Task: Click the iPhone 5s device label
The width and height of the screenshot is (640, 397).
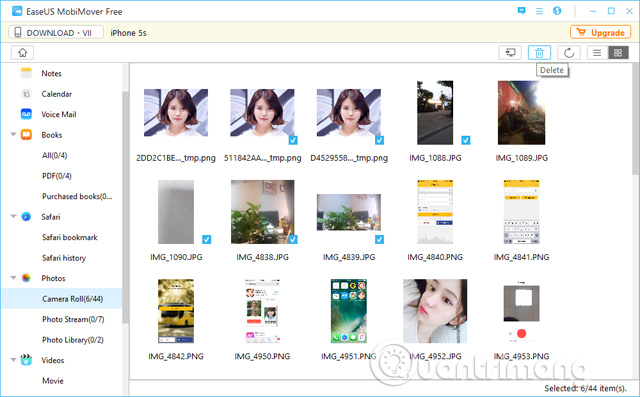Action: pos(129,33)
